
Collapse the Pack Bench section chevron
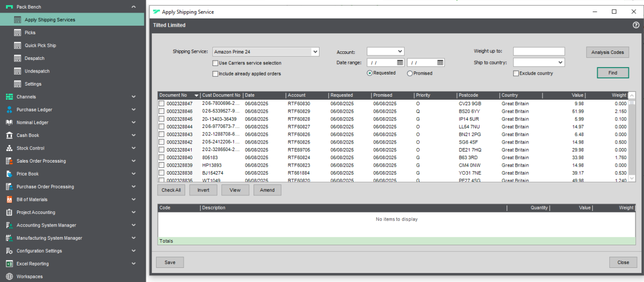pyautogui.click(x=133, y=7)
